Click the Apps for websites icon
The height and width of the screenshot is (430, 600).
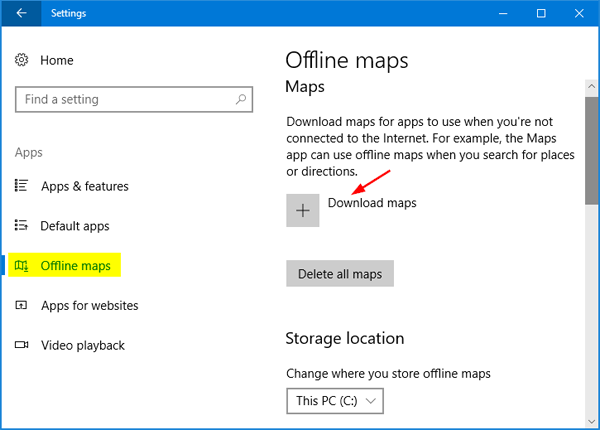pos(22,306)
